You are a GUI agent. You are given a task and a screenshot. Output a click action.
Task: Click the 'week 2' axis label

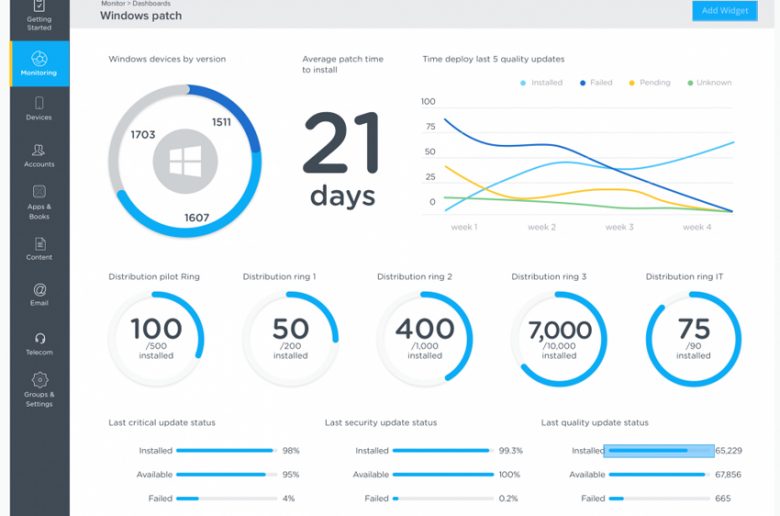[x=542, y=227]
